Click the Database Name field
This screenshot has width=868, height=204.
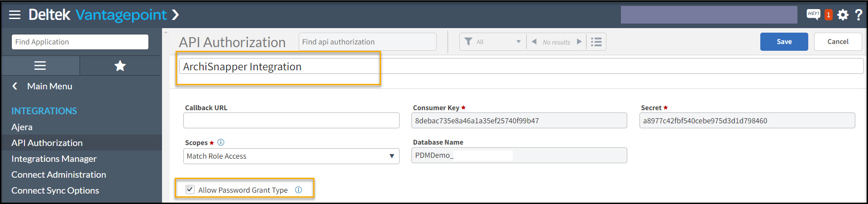point(519,155)
